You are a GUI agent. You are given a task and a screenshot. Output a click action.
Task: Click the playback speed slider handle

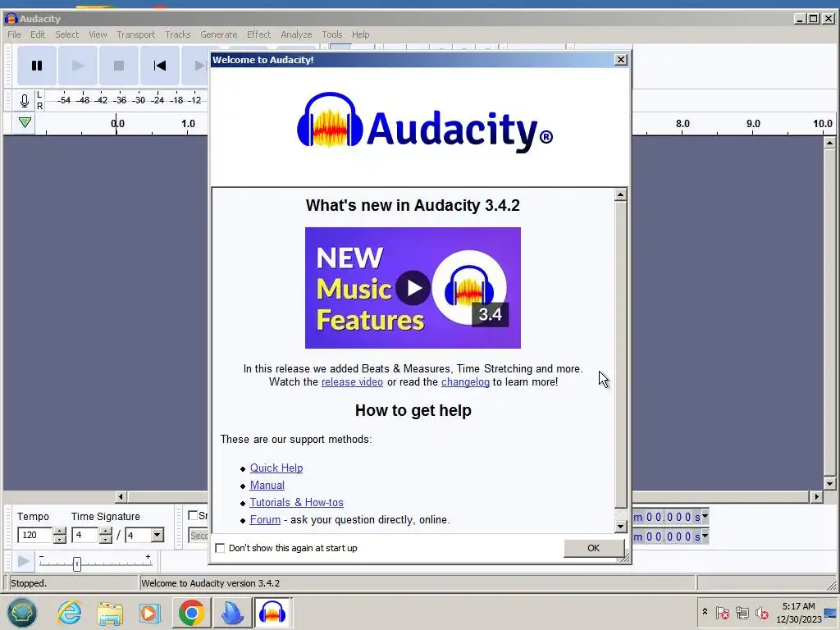pos(76,564)
